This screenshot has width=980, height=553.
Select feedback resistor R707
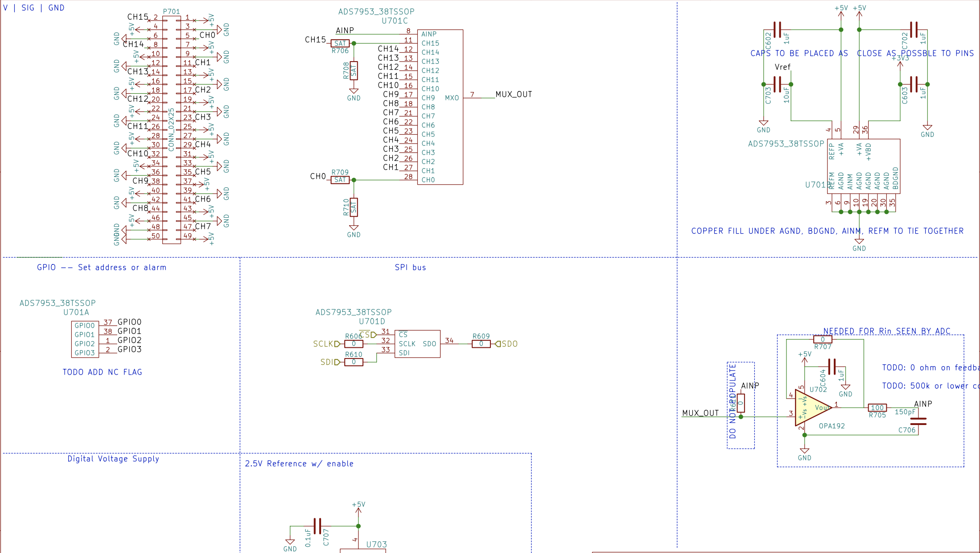tap(823, 339)
